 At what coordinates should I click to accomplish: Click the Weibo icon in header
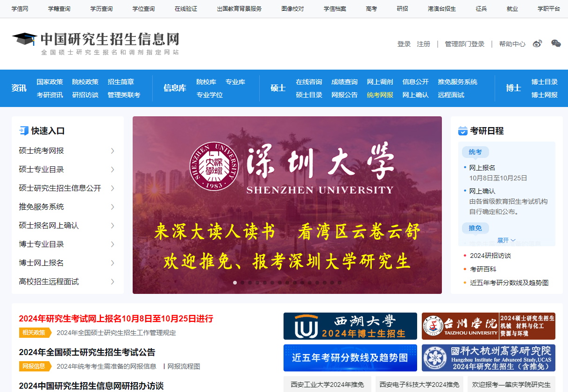point(538,44)
